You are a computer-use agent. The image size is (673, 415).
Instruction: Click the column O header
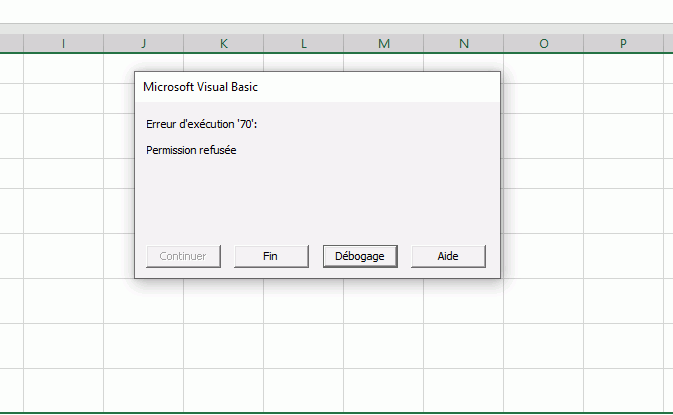coord(543,43)
